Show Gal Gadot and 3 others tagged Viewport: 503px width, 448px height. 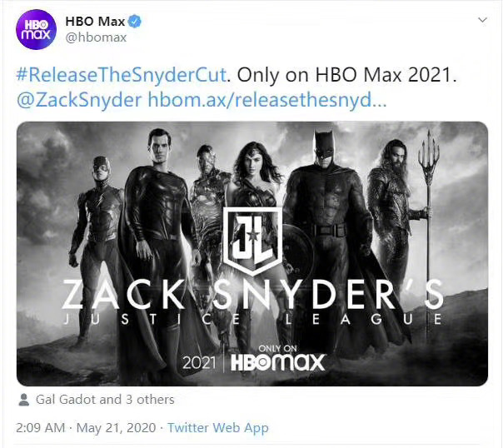click(x=105, y=400)
